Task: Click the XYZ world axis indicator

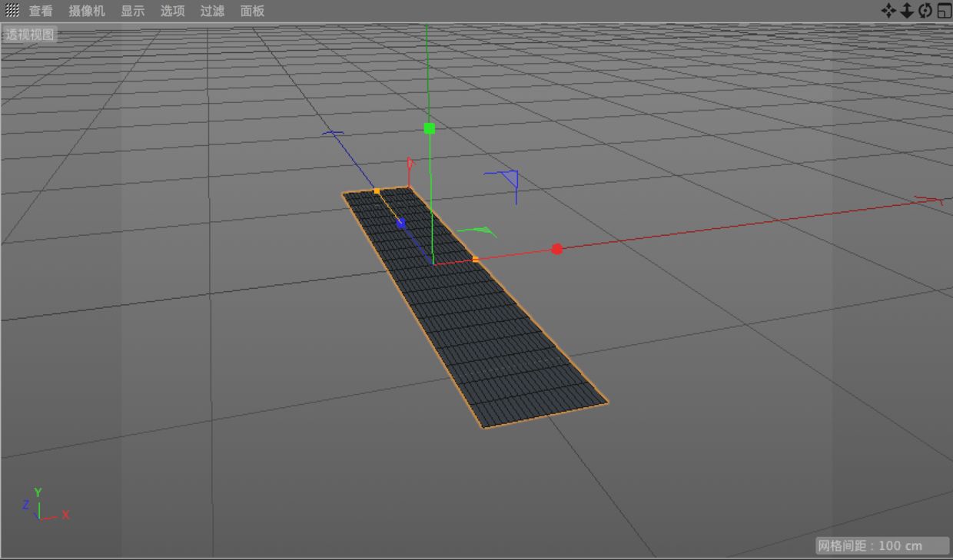Action: [x=45, y=504]
